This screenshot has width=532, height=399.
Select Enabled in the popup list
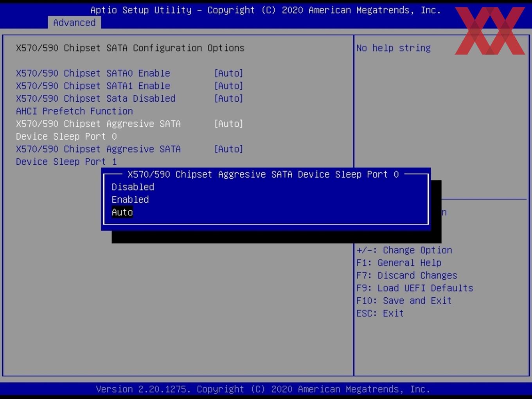pos(130,199)
